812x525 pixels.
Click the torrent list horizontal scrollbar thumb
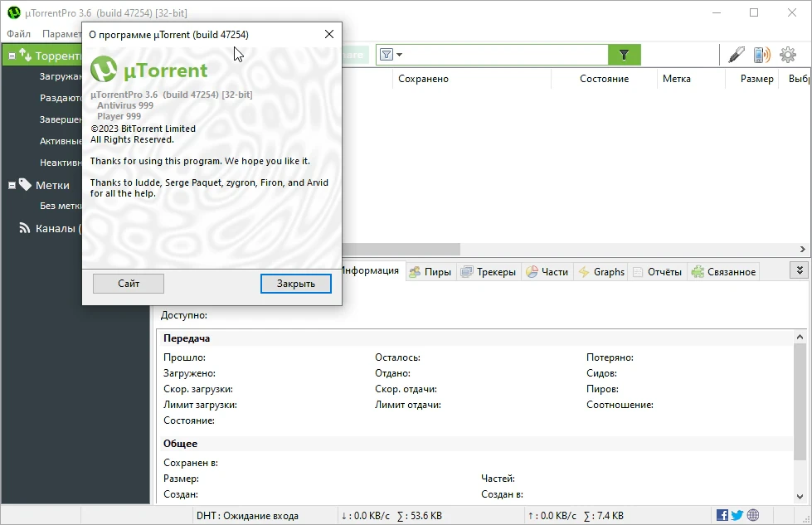pos(401,249)
